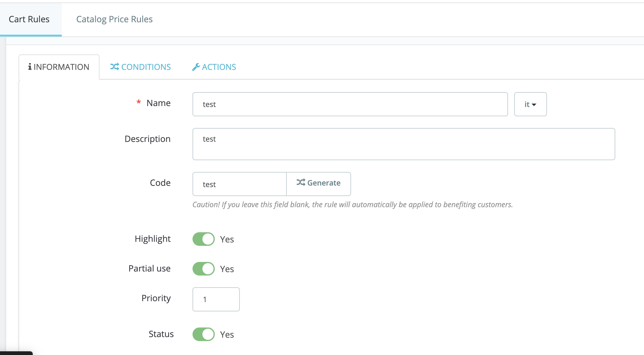644x355 pixels.
Task: Enable Highlight for the cart rule
Action: [203, 239]
